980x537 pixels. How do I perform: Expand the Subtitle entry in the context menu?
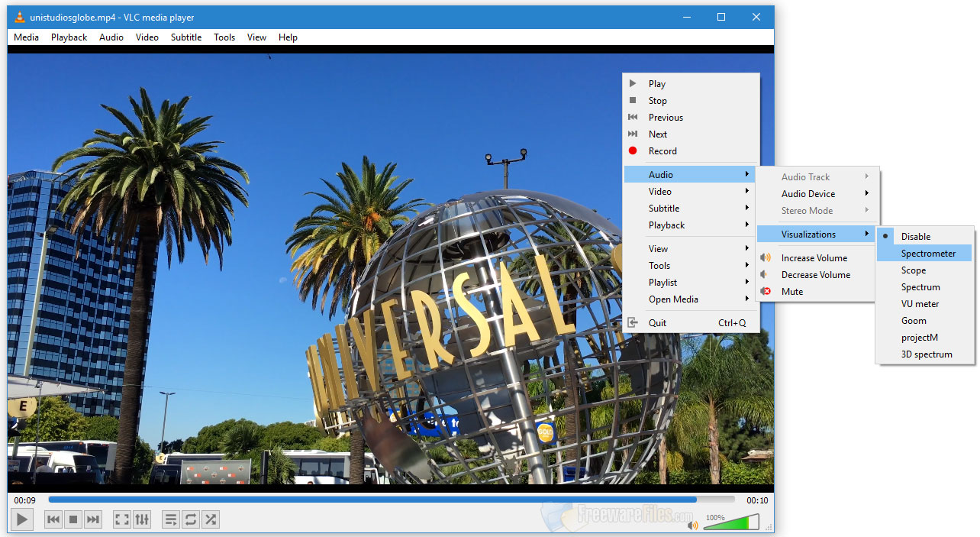pos(691,209)
